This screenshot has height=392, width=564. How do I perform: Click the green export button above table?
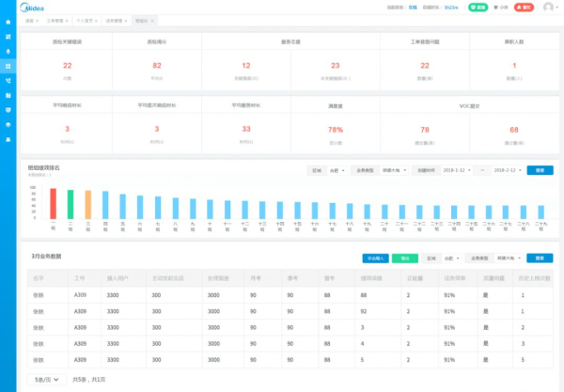pos(405,258)
